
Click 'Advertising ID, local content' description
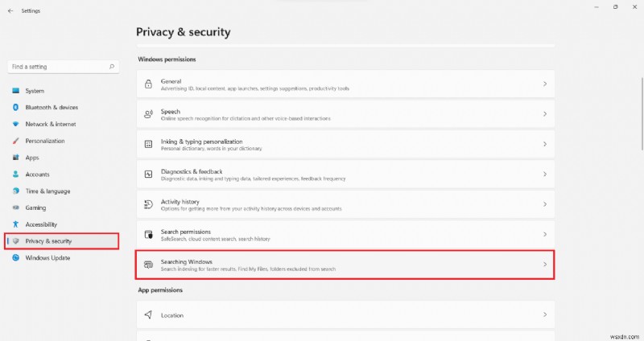point(255,88)
